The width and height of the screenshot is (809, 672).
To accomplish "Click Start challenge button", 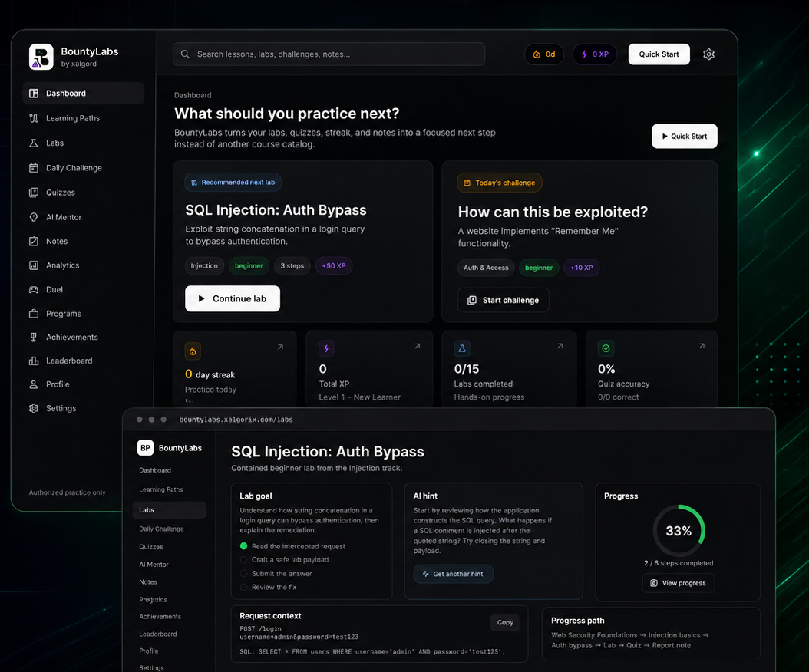I will point(504,300).
